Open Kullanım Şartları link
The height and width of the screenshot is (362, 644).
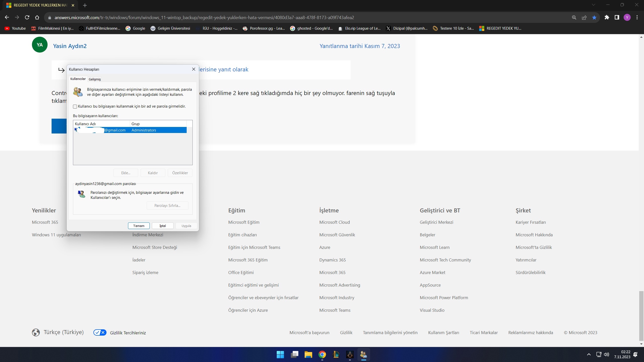[444, 333]
